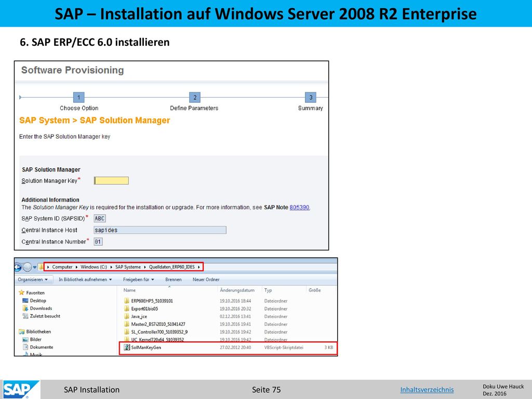532x399 pixels.
Task: Select the Master2_BS7i2010_51041427 folder icon
Action: click(x=127, y=324)
